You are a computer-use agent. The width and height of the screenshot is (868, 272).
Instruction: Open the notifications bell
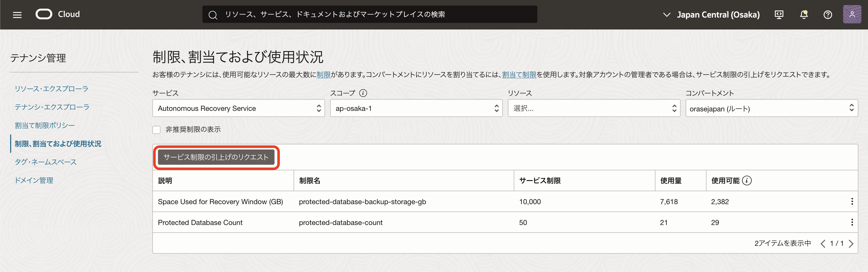pos(804,14)
